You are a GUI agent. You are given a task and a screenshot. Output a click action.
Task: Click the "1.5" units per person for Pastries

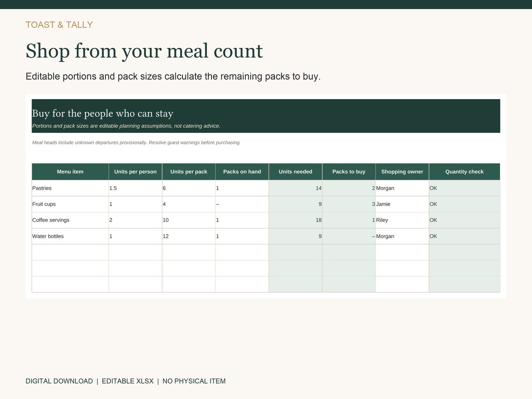135,188
